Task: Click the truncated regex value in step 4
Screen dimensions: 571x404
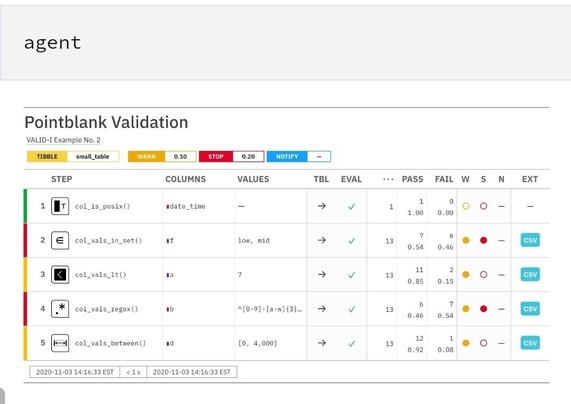Action: [270, 309]
